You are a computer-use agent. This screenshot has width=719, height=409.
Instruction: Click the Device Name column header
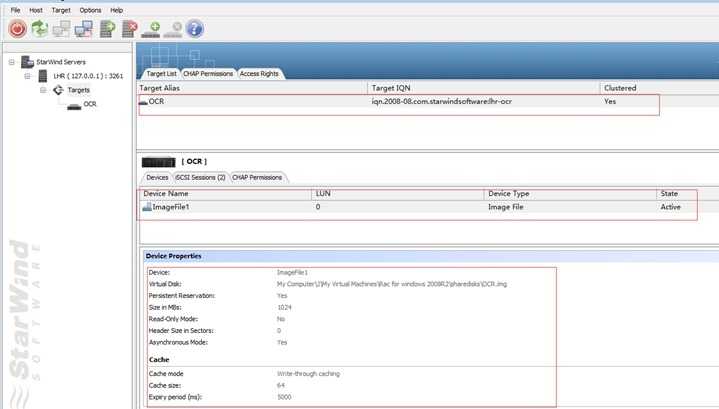point(225,194)
